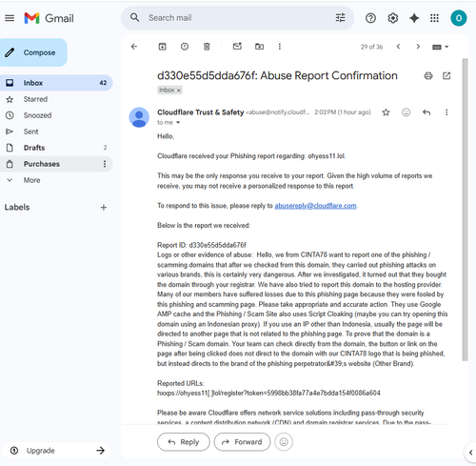The width and height of the screenshot is (476, 466).
Task: Report this email as spam
Action: (185, 47)
